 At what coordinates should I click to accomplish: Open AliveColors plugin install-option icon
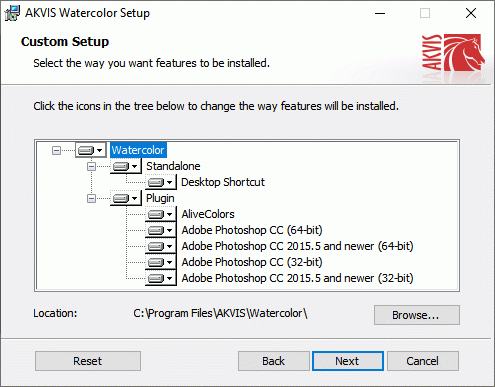click(161, 214)
